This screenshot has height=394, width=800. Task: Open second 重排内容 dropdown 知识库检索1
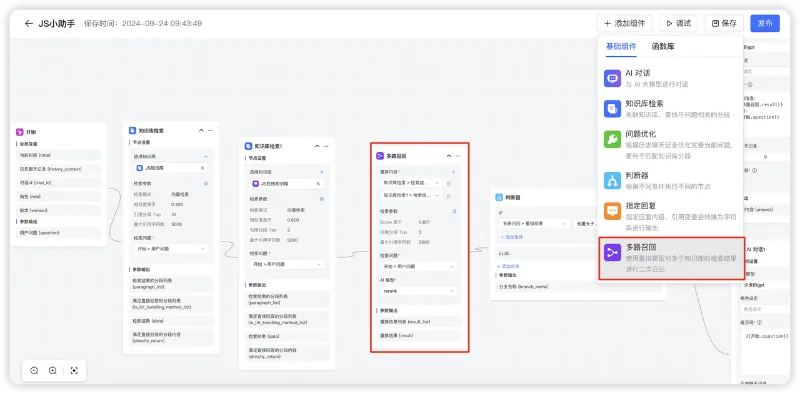[411, 195]
